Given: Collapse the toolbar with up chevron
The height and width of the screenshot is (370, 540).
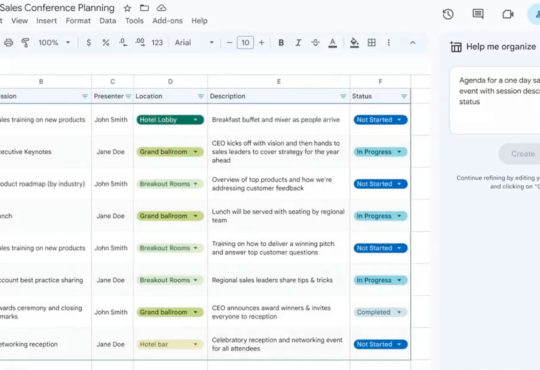Looking at the screenshot, I should [x=413, y=43].
